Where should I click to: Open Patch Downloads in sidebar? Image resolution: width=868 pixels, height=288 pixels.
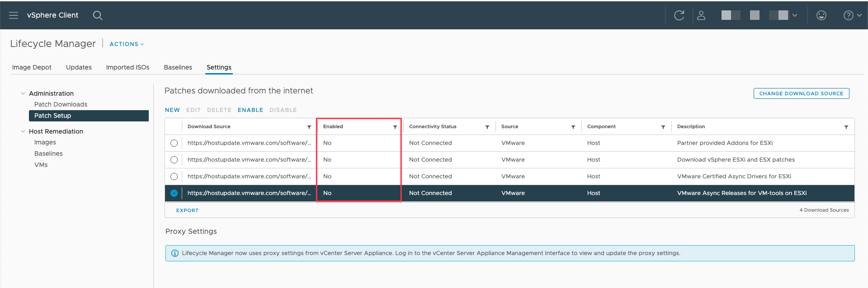coord(61,104)
